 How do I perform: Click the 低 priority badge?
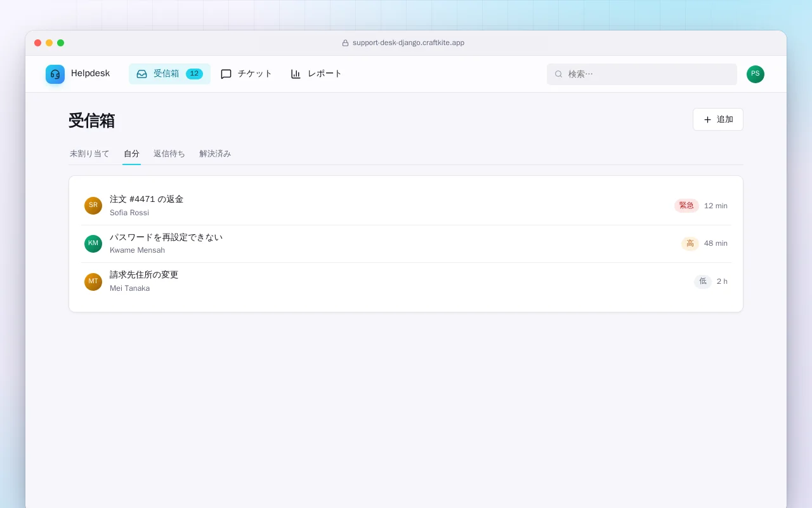tap(703, 281)
